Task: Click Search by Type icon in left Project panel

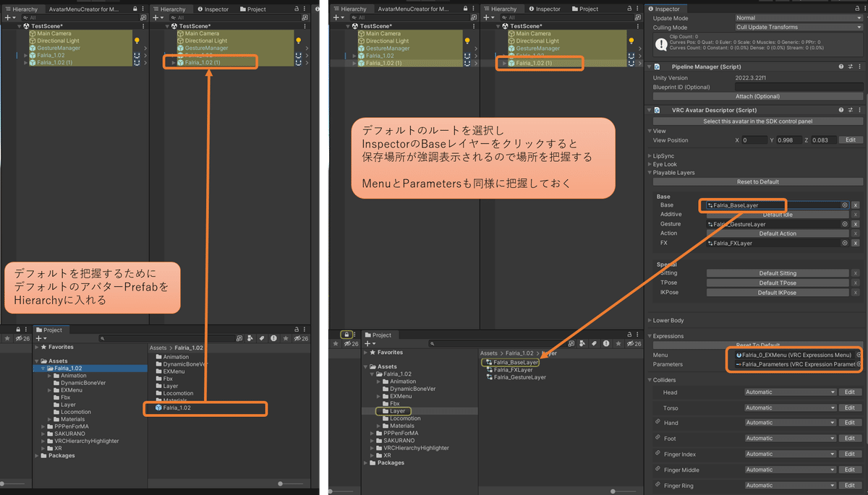Action: (x=249, y=338)
